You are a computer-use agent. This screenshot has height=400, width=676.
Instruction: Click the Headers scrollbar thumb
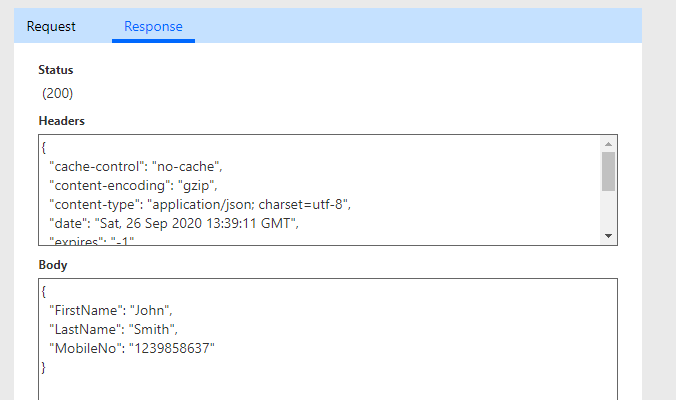608,170
